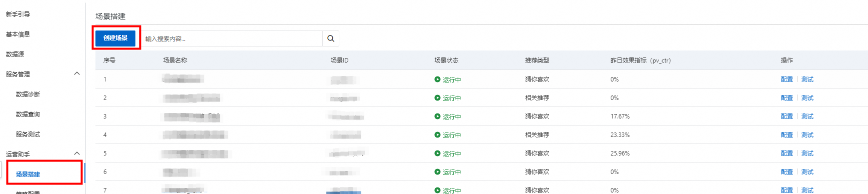The image size is (868, 194).
Task: Click the 推荐类型 column header
Action: pyautogui.click(x=537, y=60)
